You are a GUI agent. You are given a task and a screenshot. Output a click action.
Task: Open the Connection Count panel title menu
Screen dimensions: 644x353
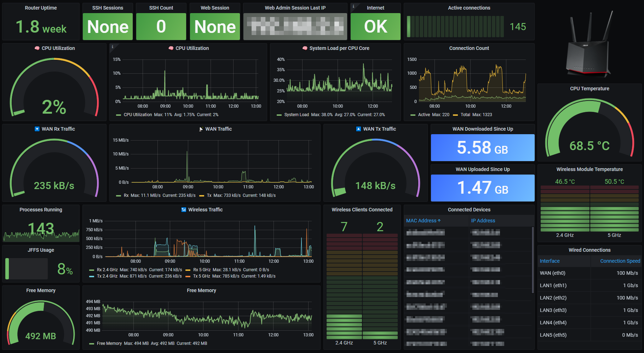(x=469, y=48)
